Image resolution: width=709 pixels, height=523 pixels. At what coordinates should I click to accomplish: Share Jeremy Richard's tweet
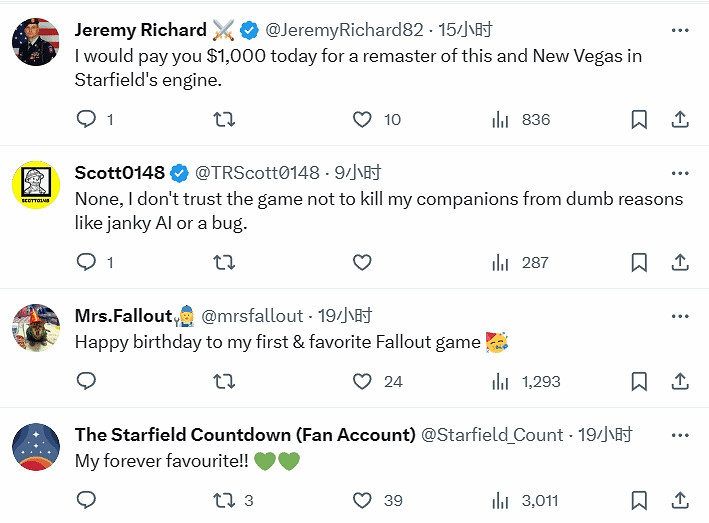(x=680, y=119)
